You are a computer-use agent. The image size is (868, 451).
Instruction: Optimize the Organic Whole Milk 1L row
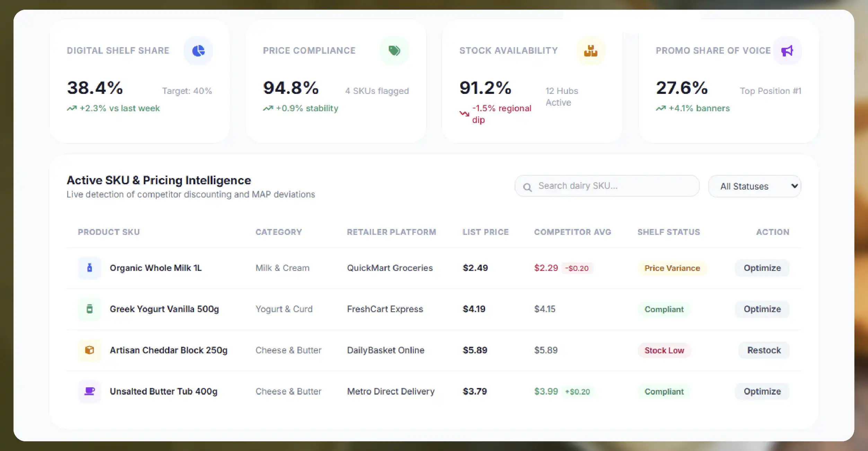coord(762,268)
